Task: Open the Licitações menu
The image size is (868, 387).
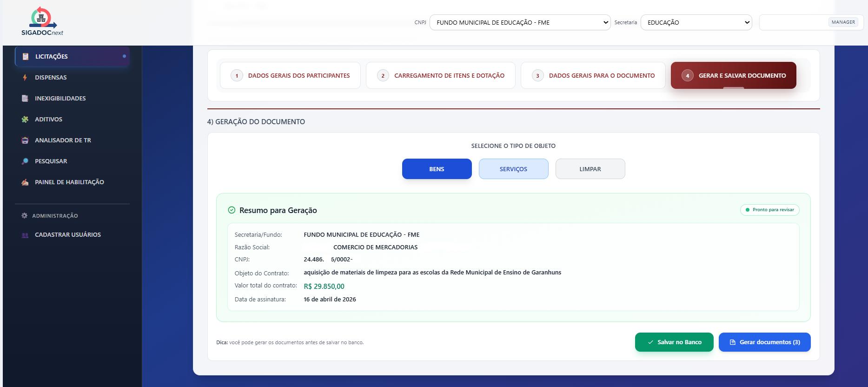Action: point(72,56)
